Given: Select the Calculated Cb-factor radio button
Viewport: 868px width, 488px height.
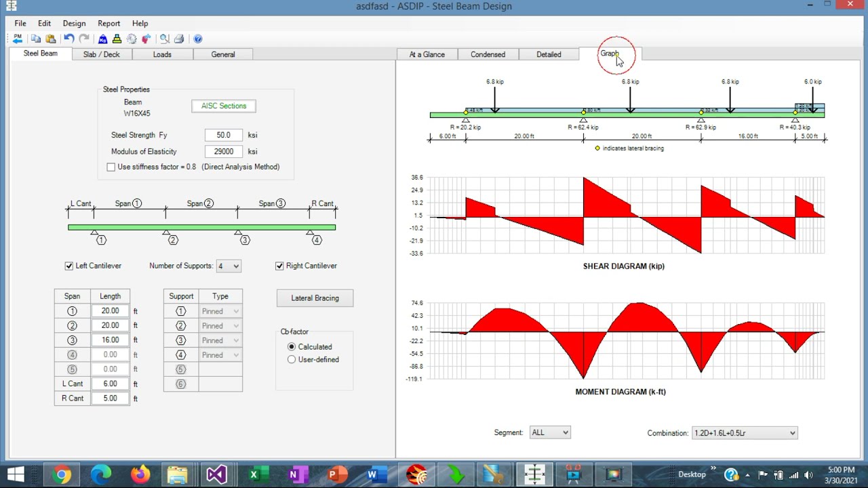Looking at the screenshot, I should pyautogui.click(x=292, y=346).
